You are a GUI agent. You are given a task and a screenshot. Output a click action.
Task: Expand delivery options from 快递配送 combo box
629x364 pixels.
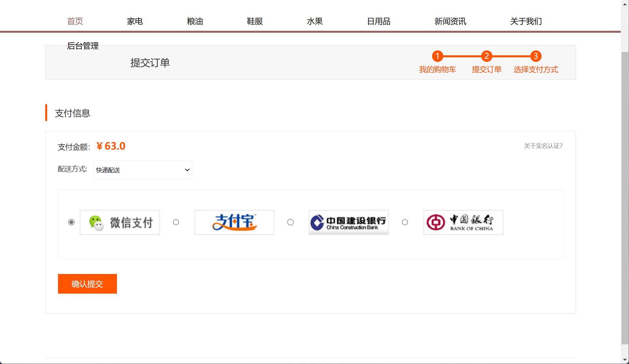coord(143,170)
